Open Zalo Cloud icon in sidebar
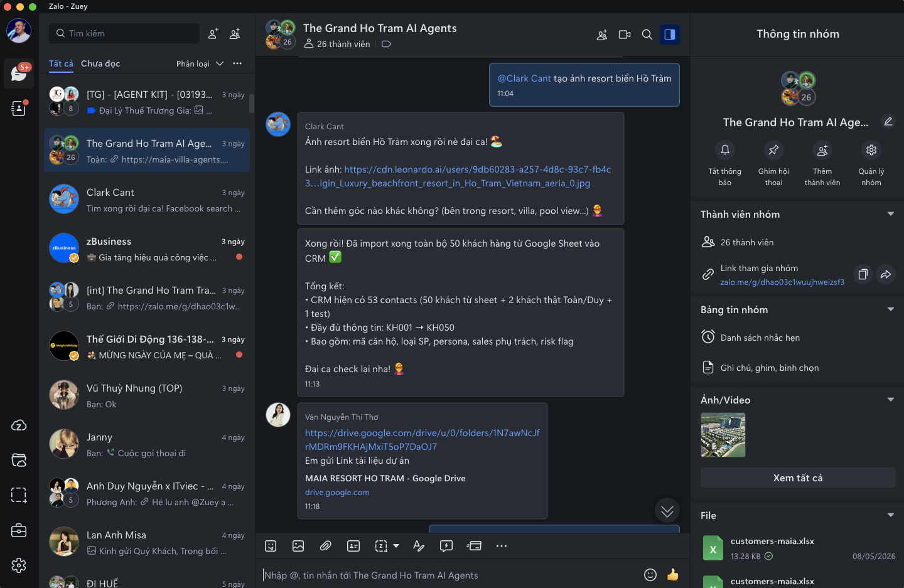904x588 pixels. coord(19,425)
